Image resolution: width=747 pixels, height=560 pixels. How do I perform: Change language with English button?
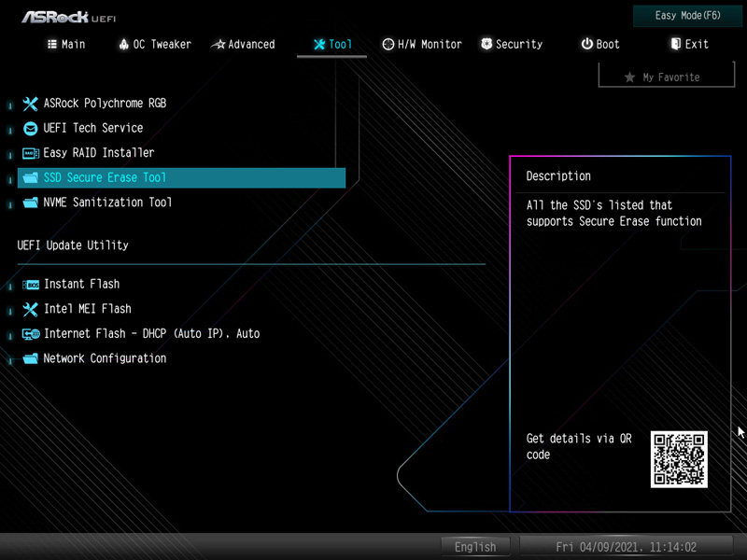pos(475,547)
